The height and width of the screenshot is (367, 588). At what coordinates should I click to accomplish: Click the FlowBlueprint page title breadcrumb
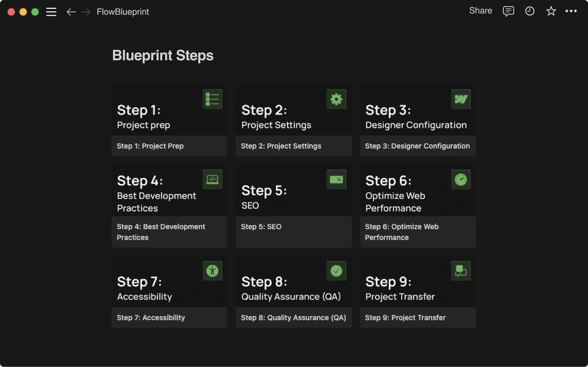pyautogui.click(x=123, y=12)
